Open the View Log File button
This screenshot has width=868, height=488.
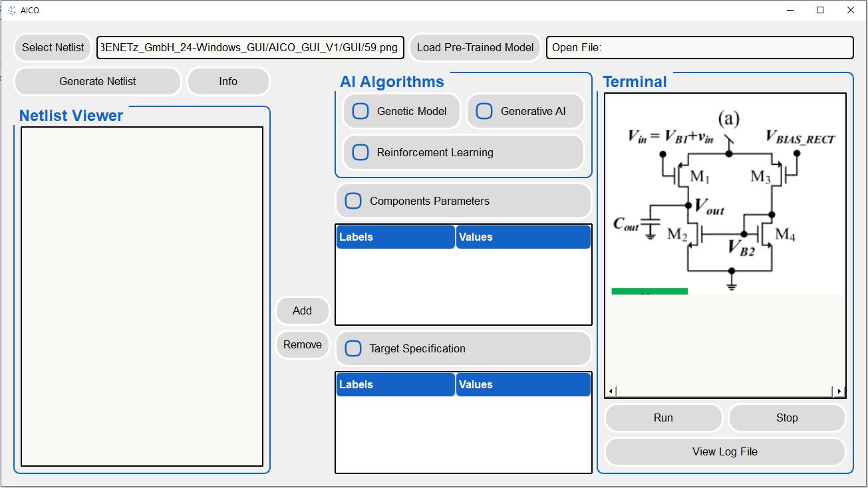724,451
